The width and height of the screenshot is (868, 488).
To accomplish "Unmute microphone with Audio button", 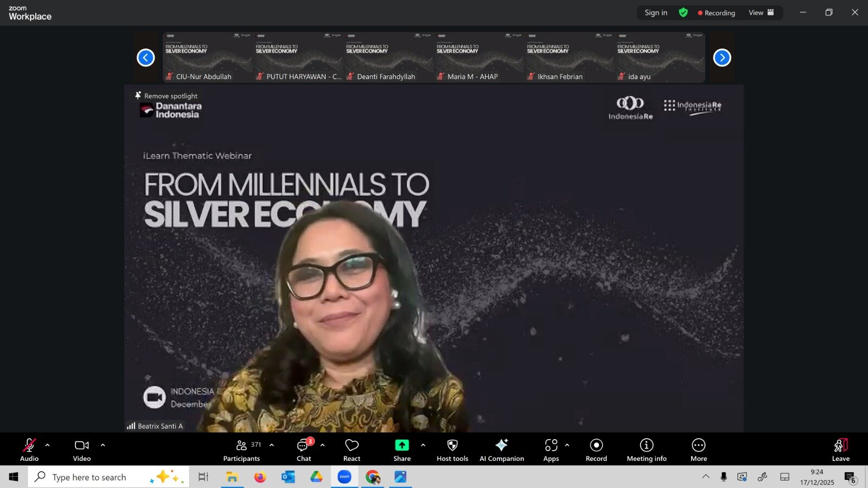I will tap(29, 450).
